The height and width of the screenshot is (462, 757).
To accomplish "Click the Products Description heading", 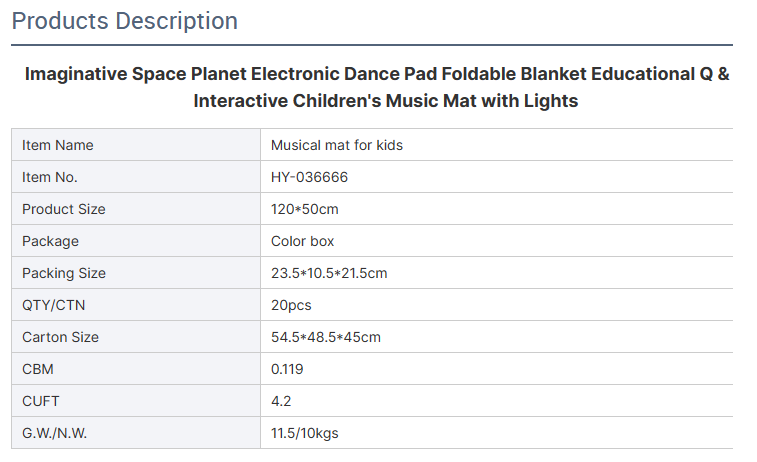I will point(125,21).
